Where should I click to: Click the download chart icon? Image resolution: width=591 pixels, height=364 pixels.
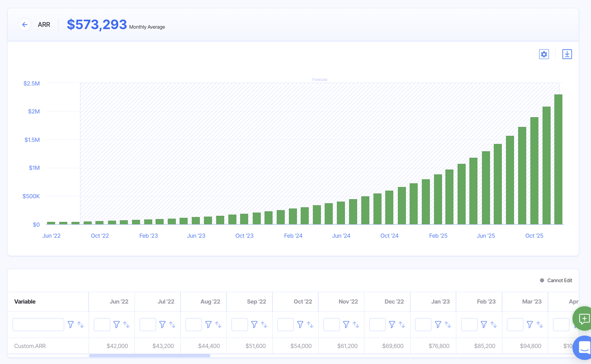coord(567,54)
